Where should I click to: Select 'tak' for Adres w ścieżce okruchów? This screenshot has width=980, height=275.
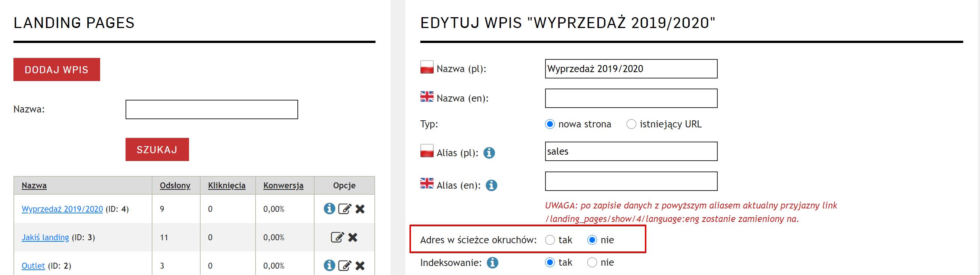(x=550, y=240)
